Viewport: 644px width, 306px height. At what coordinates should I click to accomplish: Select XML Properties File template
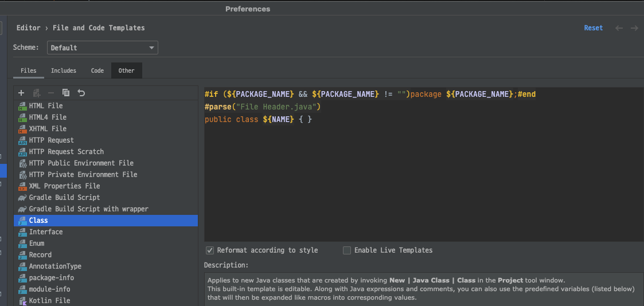pyautogui.click(x=106, y=186)
